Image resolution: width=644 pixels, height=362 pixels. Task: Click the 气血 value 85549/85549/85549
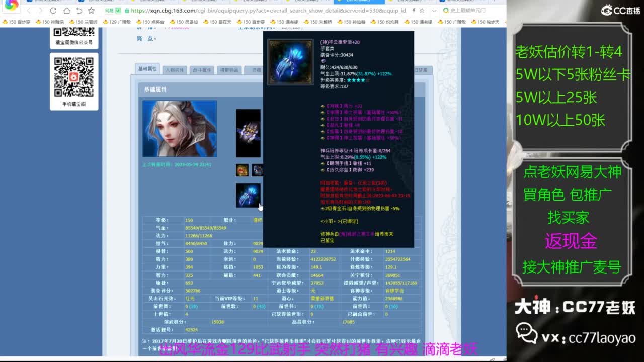[206, 228]
